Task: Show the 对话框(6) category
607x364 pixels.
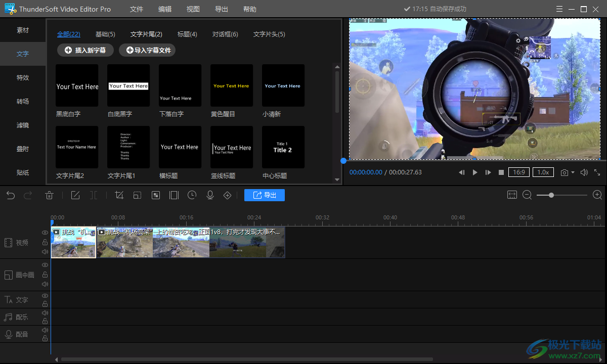Action: tap(225, 34)
